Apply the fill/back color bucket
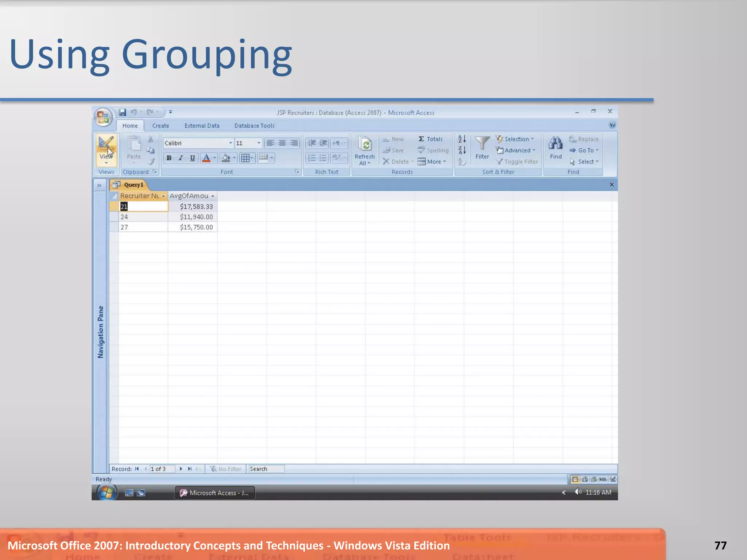The image size is (747, 560). coord(226,158)
